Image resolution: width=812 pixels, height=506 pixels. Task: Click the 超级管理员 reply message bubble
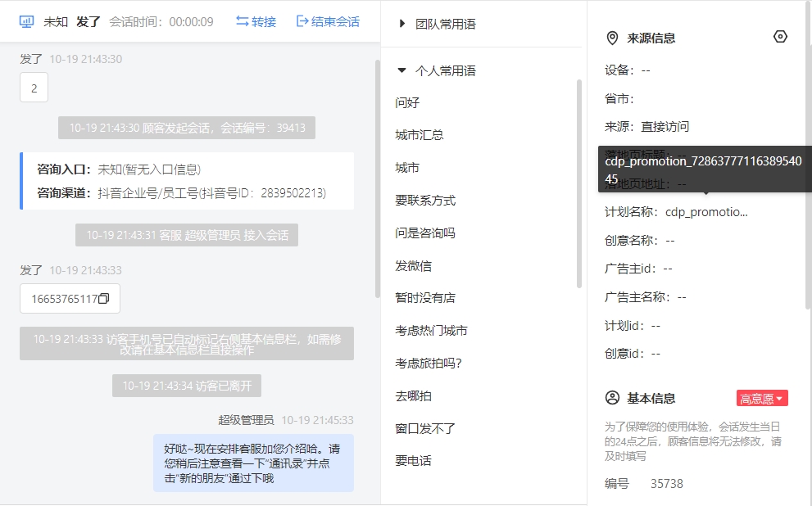click(253, 463)
